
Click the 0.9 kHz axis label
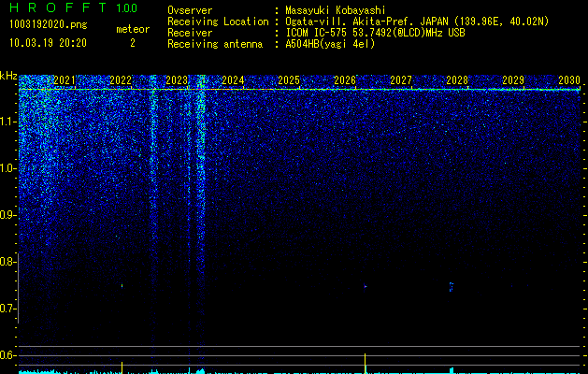point(9,215)
